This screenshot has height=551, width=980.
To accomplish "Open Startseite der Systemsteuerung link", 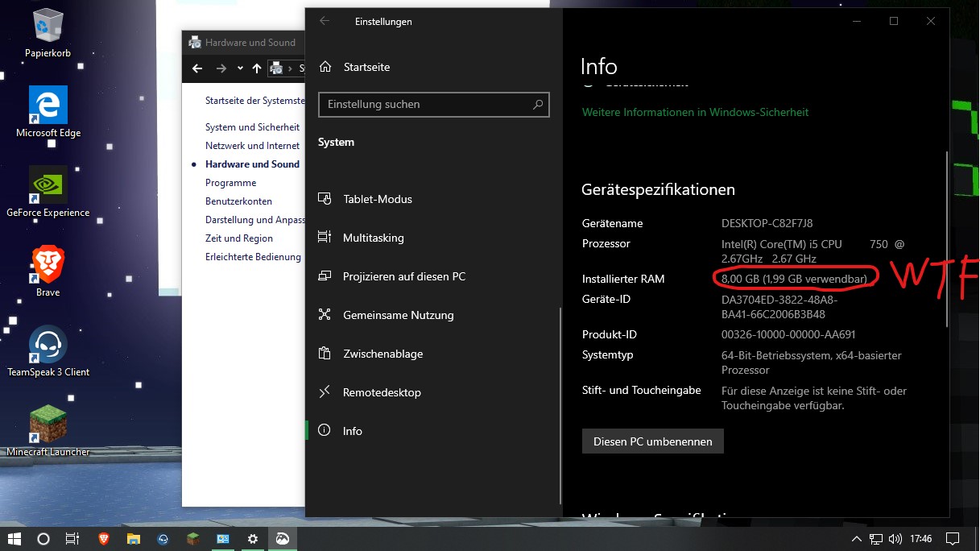I will click(255, 101).
